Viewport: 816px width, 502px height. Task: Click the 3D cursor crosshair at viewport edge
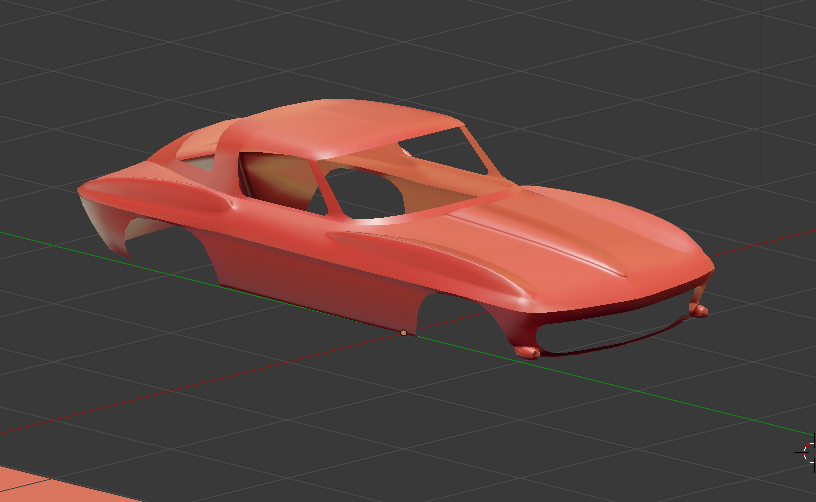[x=808, y=453]
